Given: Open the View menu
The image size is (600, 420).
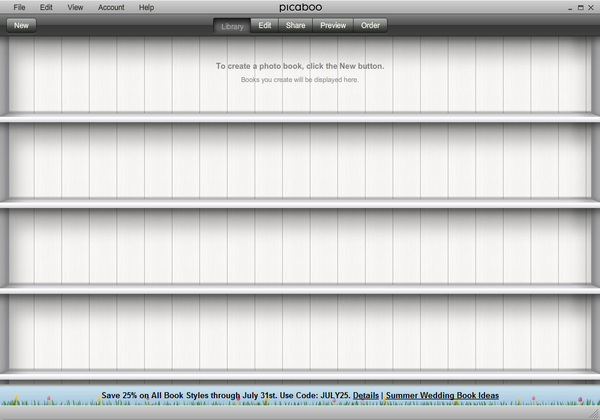Looking at the screenshot, I should (x=75, y=7).
